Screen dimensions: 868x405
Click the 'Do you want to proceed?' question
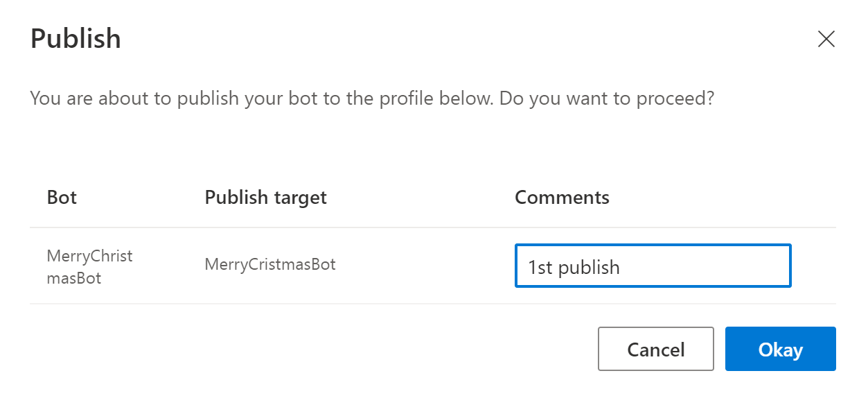coord(606,98)
